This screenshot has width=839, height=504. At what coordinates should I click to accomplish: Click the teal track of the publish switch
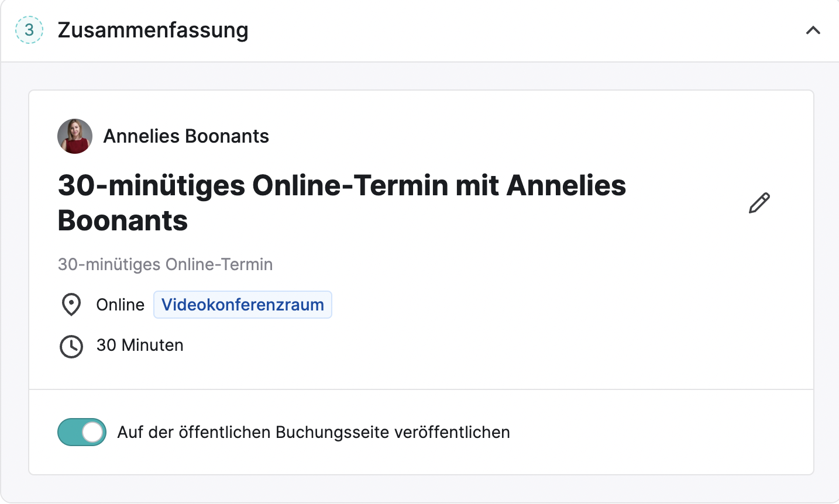pyautogui.click(x=69, y=432)
